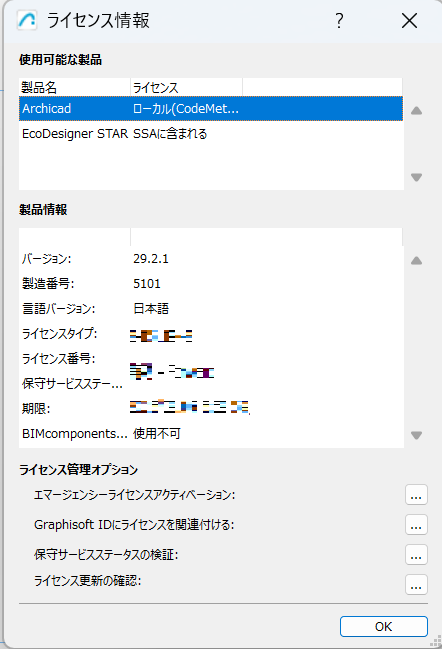The width and height of the screenshot is (442, 649).
Task: Select the EcoDesigner STAR row
Action: pyautogui.click(x=211, y=134)
